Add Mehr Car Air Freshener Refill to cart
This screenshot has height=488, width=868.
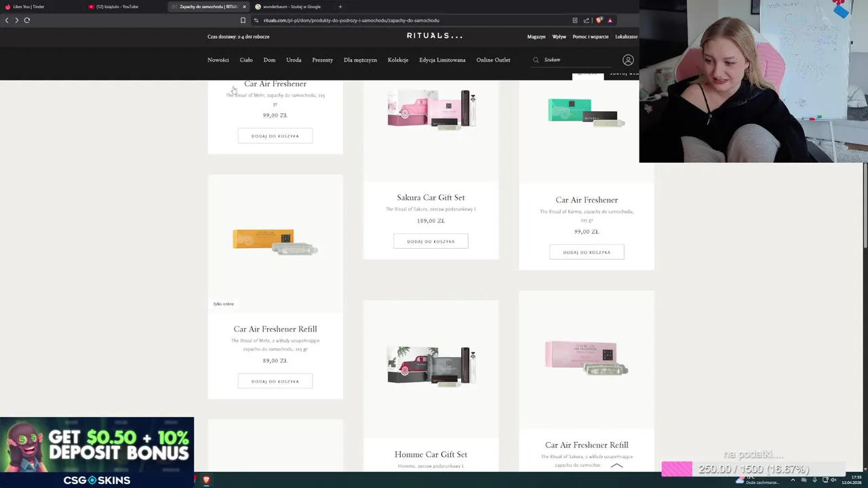[275, 381]
